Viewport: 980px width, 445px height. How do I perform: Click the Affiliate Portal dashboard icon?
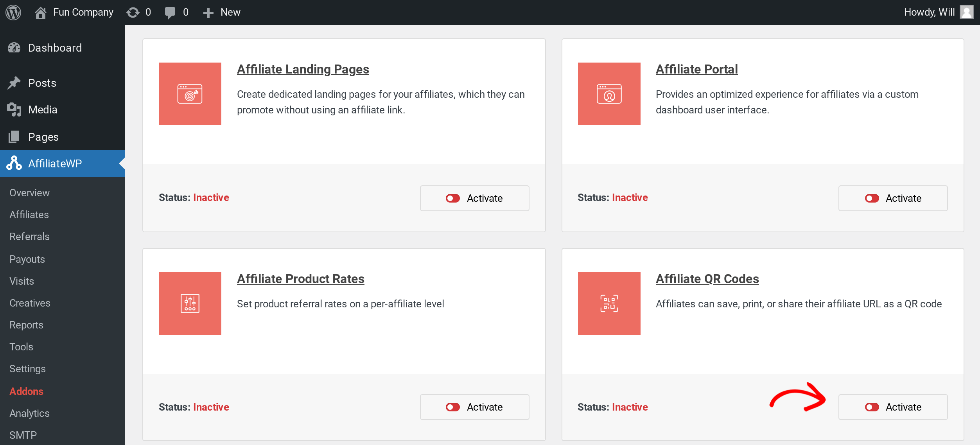pyautogui.click(x=609, y=93)
